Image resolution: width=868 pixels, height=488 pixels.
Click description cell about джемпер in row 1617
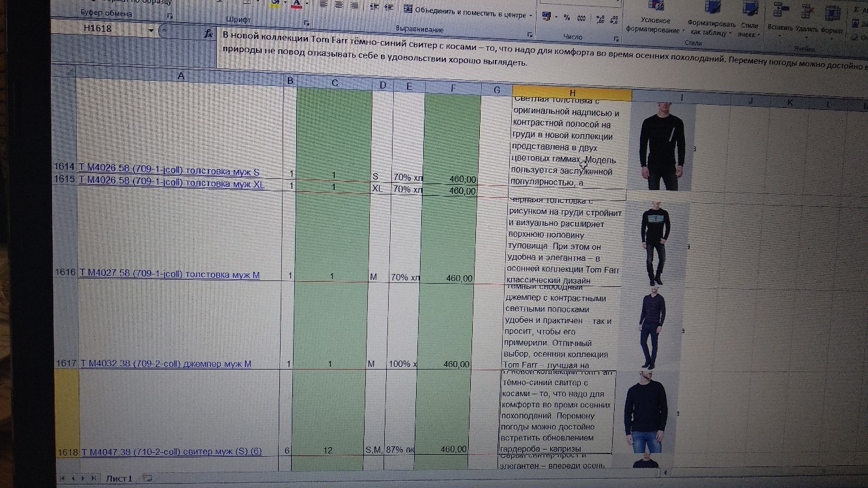559,328
